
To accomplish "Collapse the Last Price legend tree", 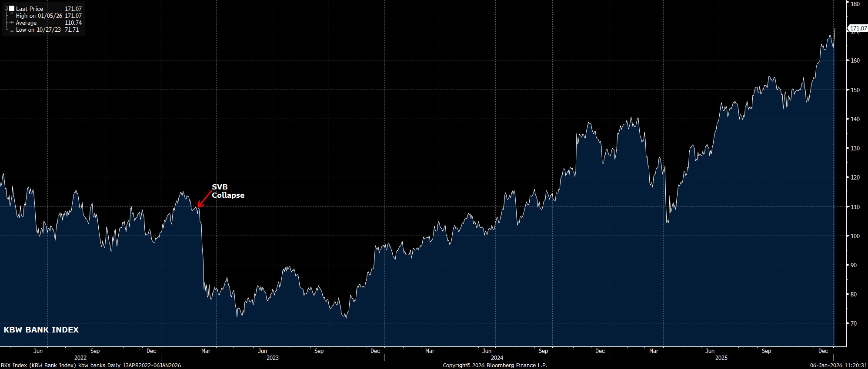I will [6, 8].
